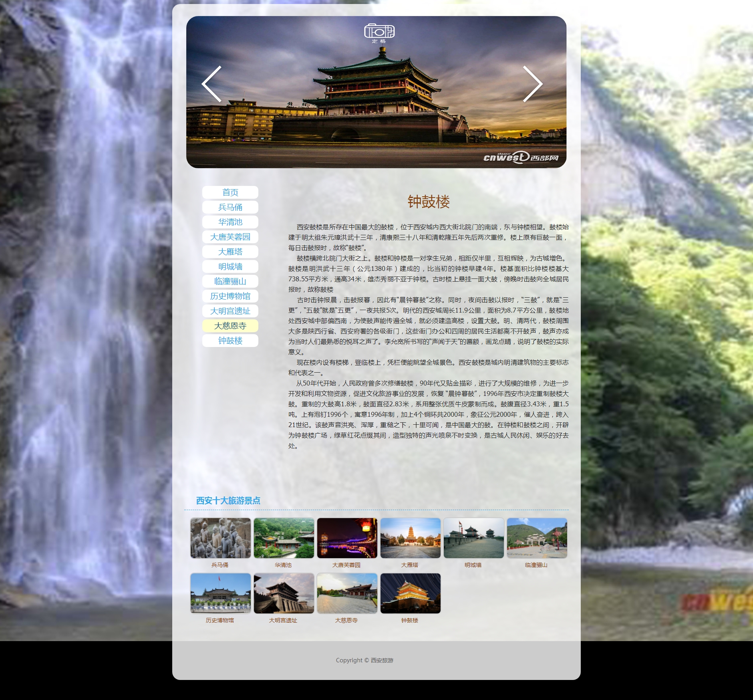The height and width of the screenshot is (700, 753).
Task: Open the 钟鼓楼 night tower thumbnail
Action: 411,593
